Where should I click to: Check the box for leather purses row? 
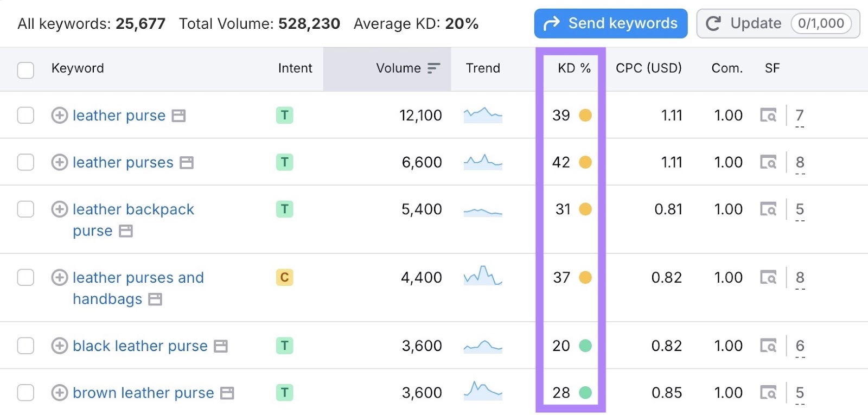click(x=25, y=162)
